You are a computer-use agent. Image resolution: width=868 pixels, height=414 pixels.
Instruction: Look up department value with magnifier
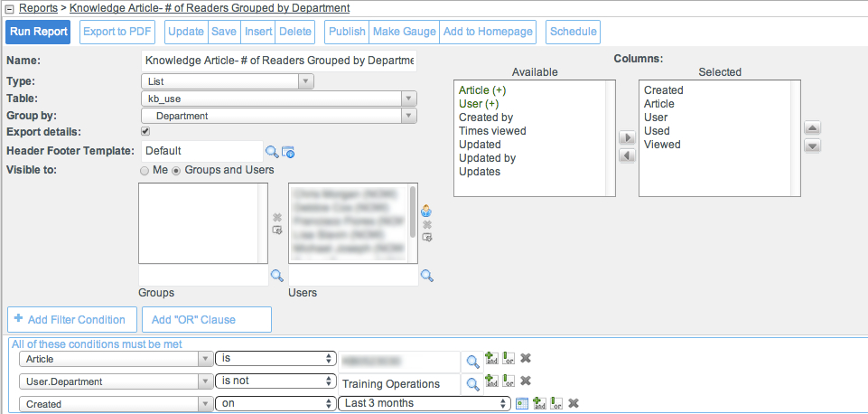472,384
